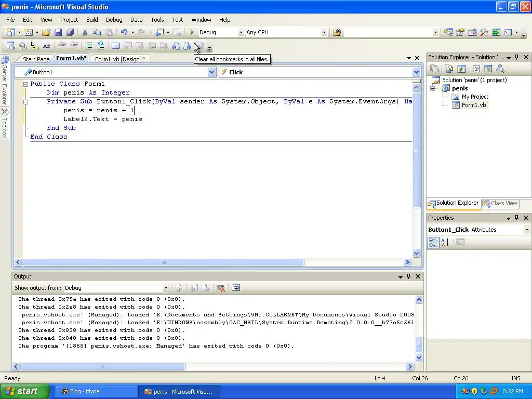This screenshot has height=399, width=532.
Task: Toggle Categorized view in Properties panel
Action: pos(433,243)
